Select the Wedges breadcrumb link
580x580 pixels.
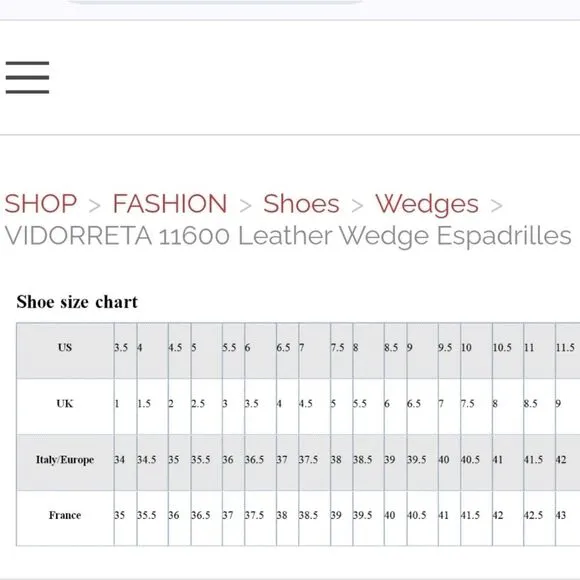pyautogui.click(x=427, y=204)
